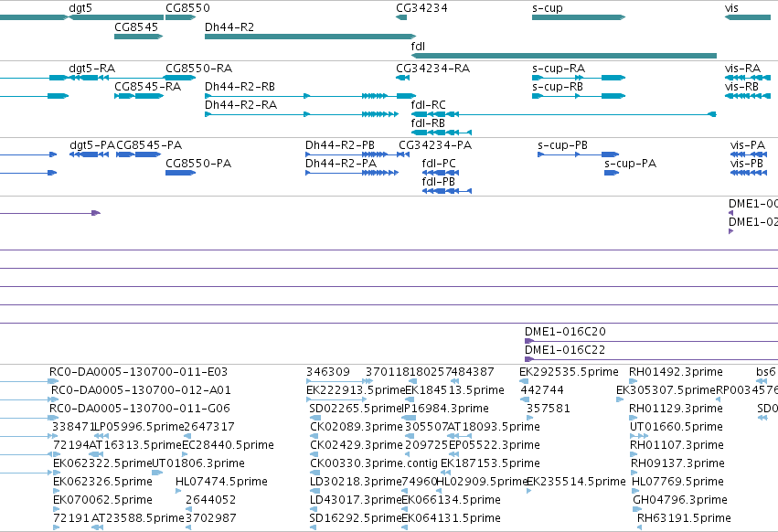
Task: Click the fdl-RC transcript label
Action: (428, 105)
